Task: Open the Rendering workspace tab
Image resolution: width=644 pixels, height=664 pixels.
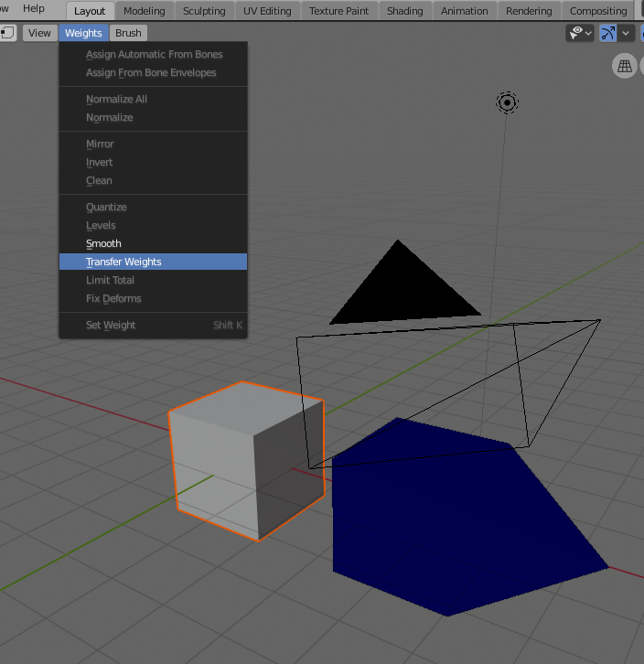Action: pyautogui.click(x=529, y=11)
